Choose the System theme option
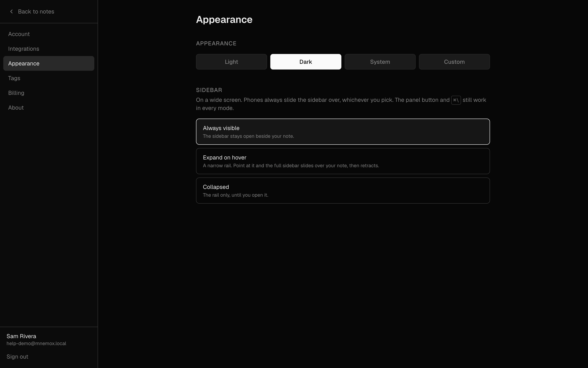This screenshot has height=368, width=588. point(380,62)
